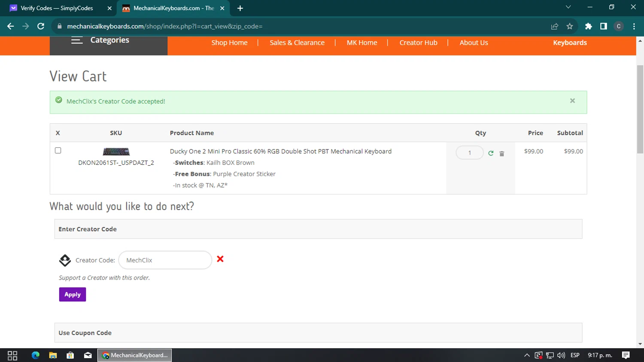Click the address bar URL
Screen dimensions: 644x362
[x=165, y=26]
